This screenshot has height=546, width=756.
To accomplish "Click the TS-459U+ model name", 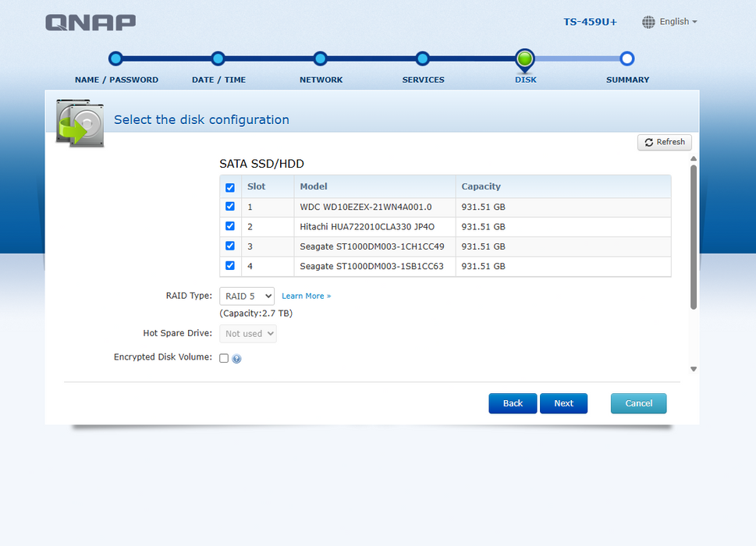I will point(590,22).
